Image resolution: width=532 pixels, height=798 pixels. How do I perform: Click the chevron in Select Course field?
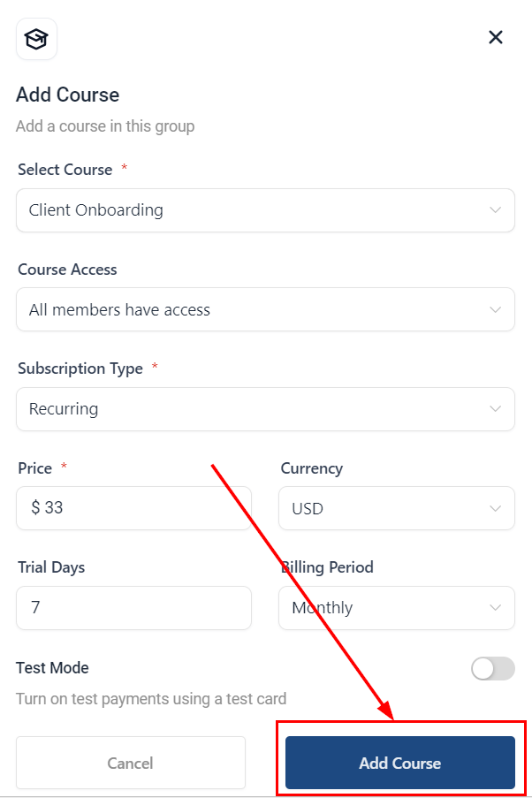495,210
